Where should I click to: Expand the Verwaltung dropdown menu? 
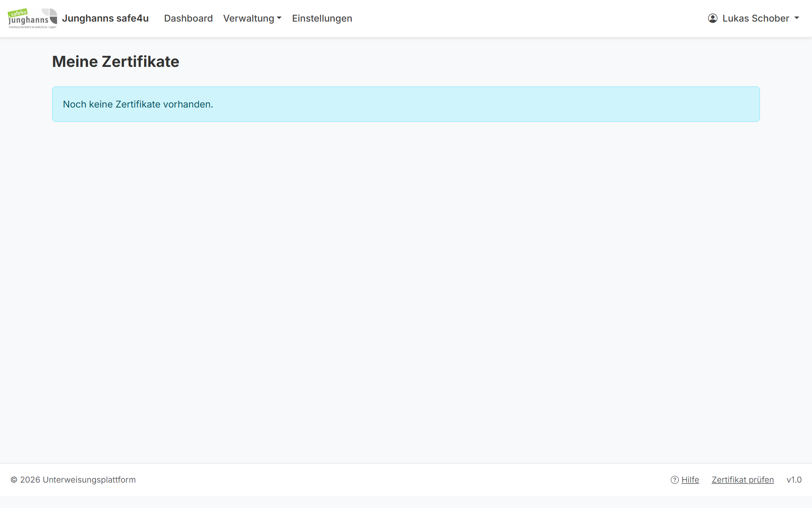[x=252, y=18]
